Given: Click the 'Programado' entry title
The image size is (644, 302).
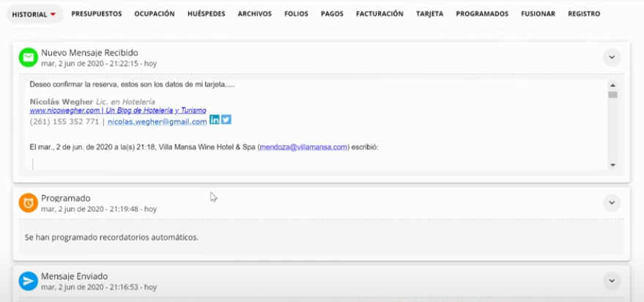Looking at the screenshot, I should click(x=66, y=198).
